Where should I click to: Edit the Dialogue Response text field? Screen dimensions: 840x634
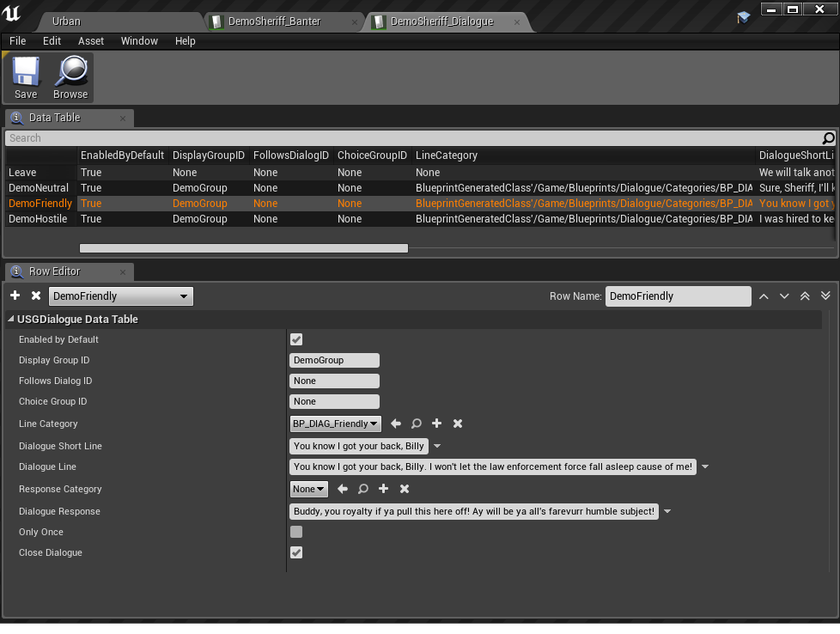(x=474, y=511)
